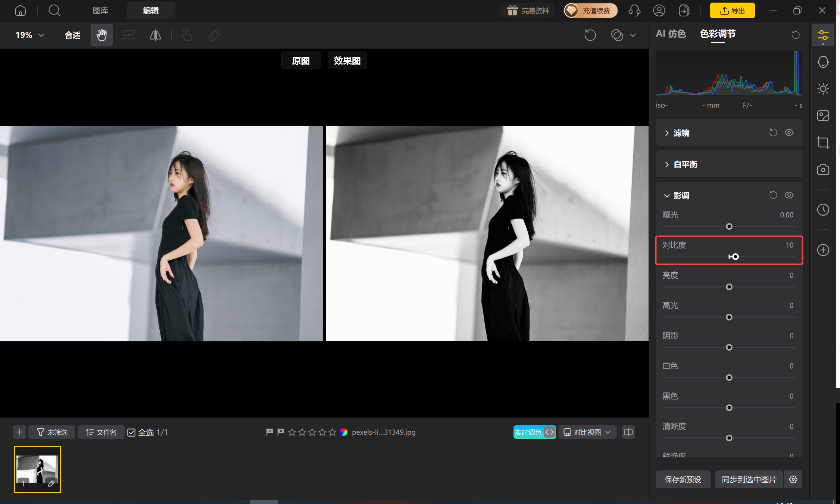Viewport: 840px width, 504px height.
Task: Click the flip mirror tool icon
Action: (x=155, y=35)
